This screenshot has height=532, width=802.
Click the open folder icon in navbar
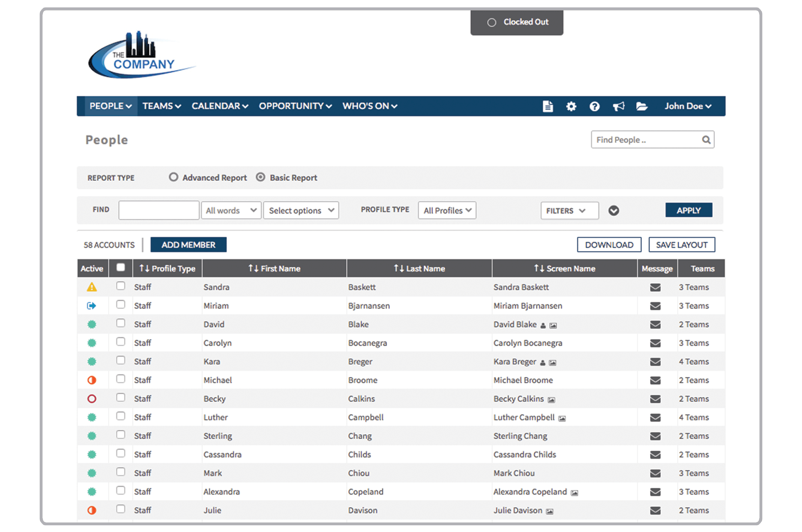pyautogui.click(x=642, y=106)
